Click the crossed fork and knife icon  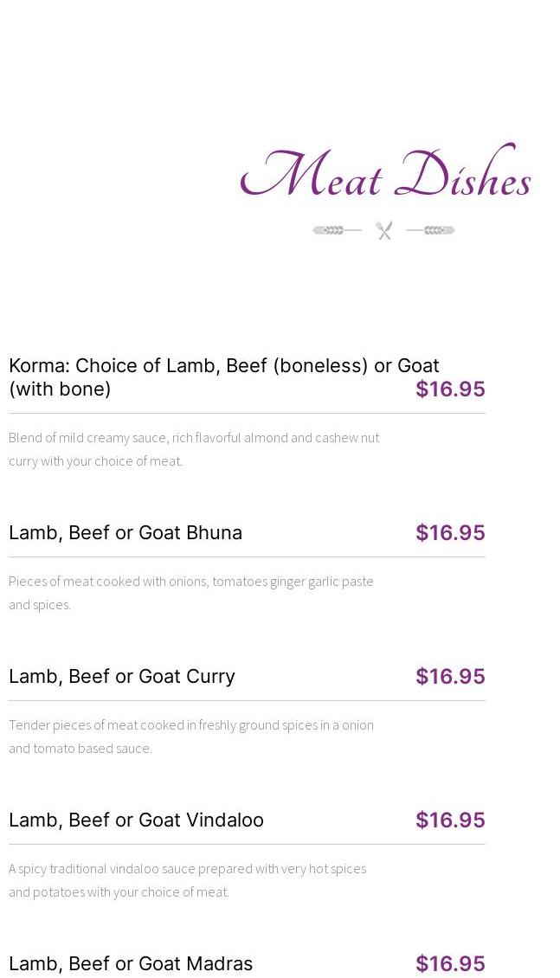[x=384, y=230]
